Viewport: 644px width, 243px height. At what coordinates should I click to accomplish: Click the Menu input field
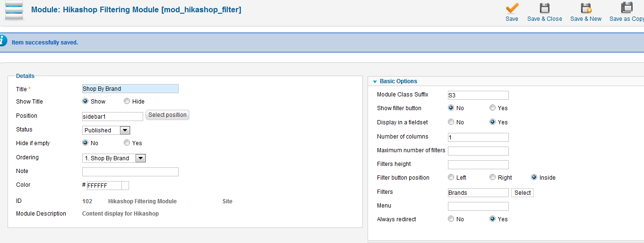(x=478, y=206)
